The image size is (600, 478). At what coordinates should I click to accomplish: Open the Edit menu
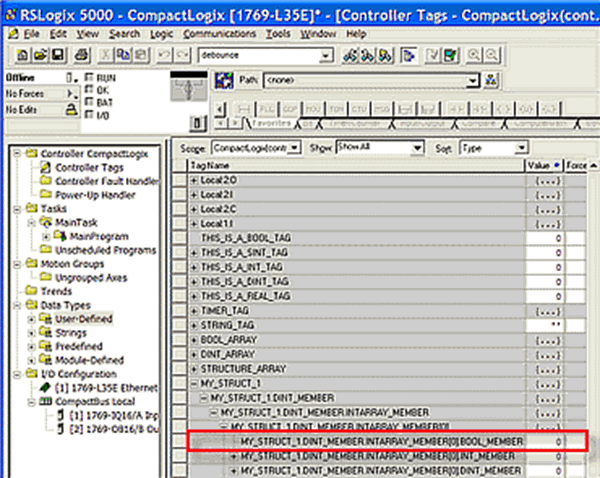(x=58, y=34)
